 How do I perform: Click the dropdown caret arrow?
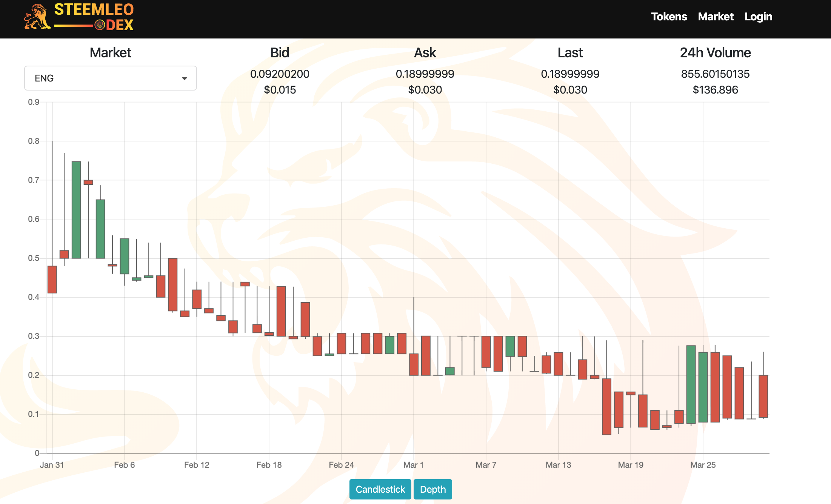tap(185, 78)
